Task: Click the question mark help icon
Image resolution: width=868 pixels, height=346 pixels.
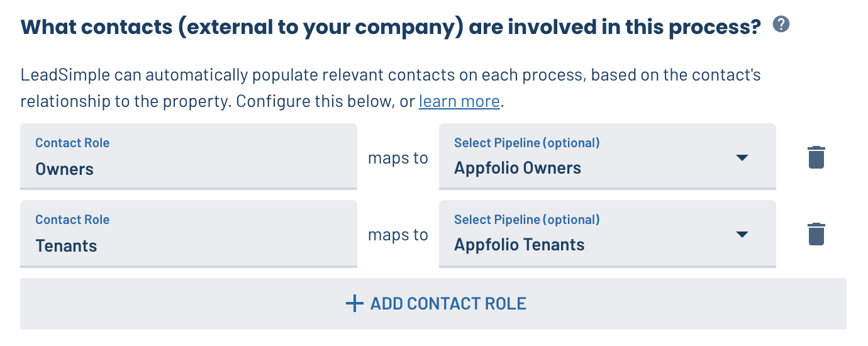Action: pyautogui.click(x=781, y=25)
